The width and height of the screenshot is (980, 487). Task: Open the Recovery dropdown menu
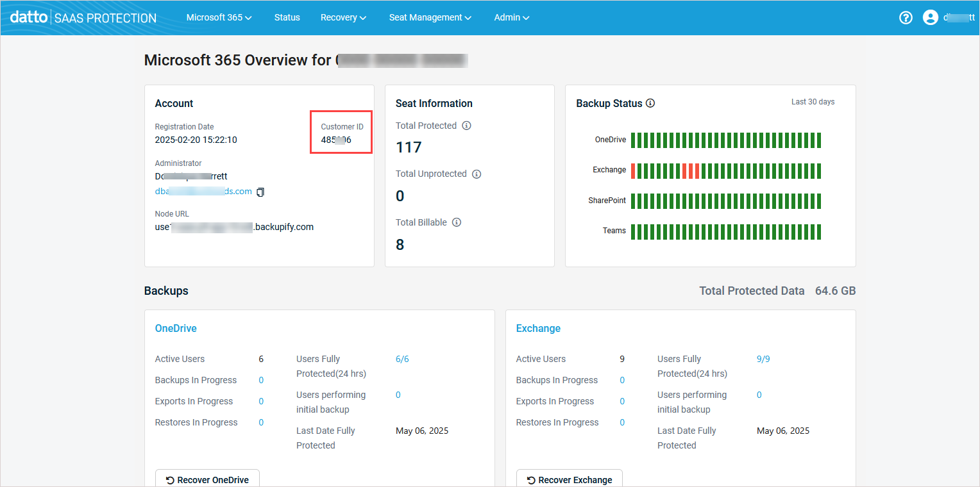(343, 17)
